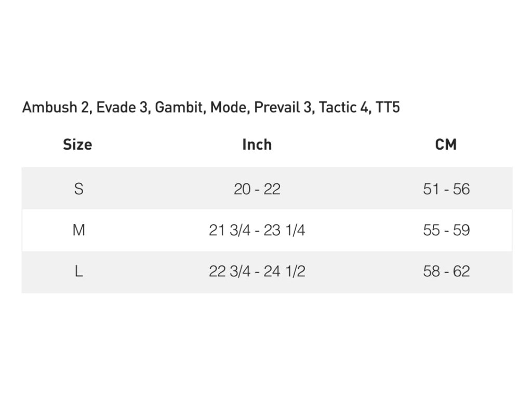Click the word Tactic 4 in heading
532x399 pixels.
click(344, 107)
